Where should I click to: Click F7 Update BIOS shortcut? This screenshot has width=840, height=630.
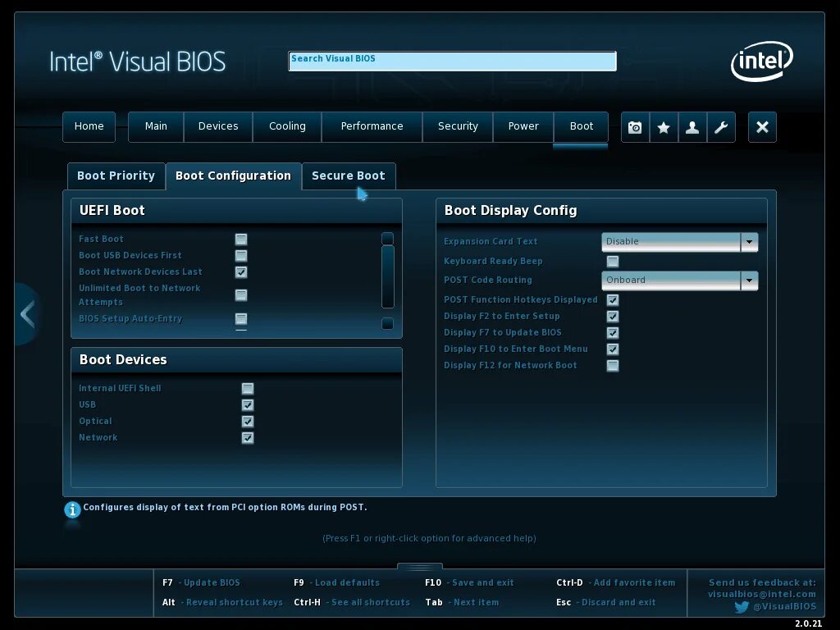(202, 583)
